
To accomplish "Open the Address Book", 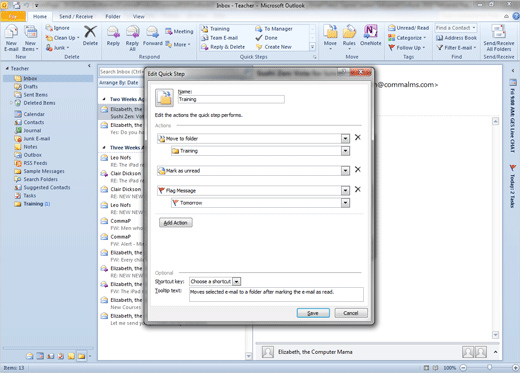I will tap(456, 38).
